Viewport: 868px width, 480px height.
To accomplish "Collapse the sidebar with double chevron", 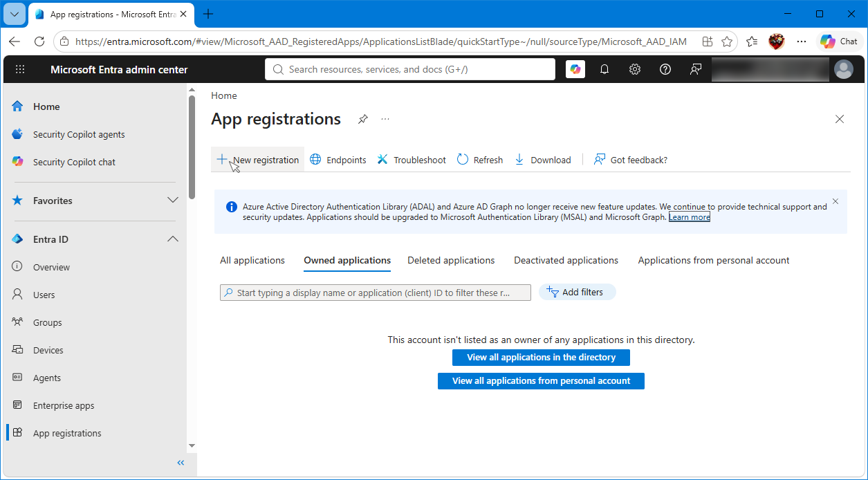I will click(x=181, y=463).
